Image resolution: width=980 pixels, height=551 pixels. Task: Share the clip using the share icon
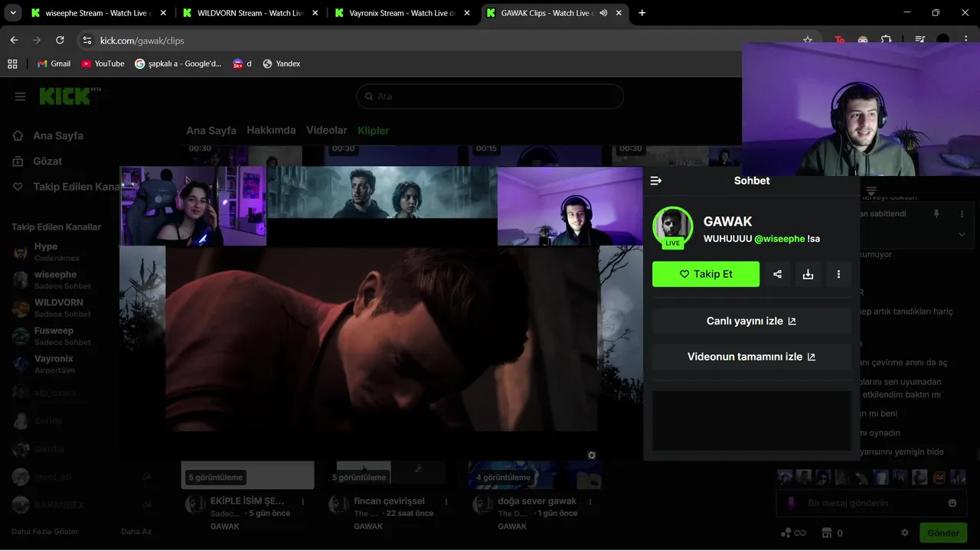777,274
